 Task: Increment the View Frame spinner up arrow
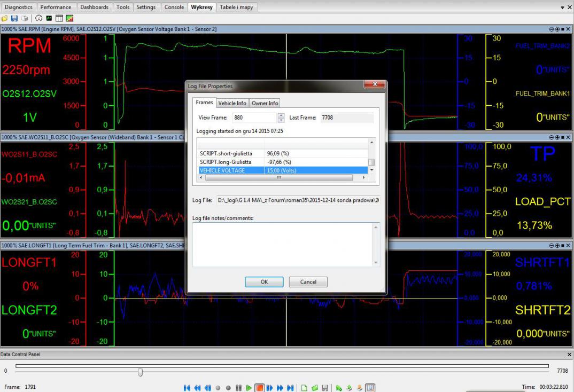(281, 115)
